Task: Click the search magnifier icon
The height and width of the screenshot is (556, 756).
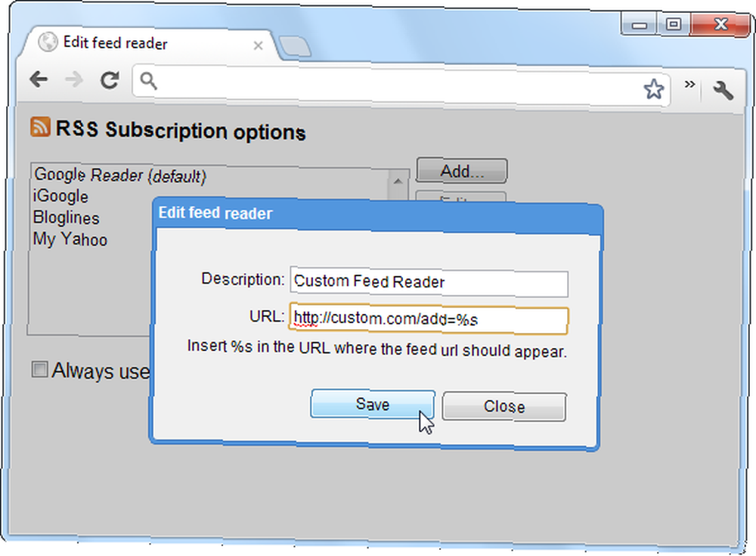Action: (x=148, y=81)
